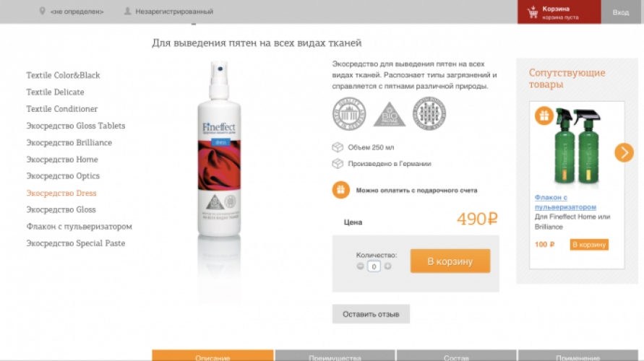Add product with large В корзину button

450,261
